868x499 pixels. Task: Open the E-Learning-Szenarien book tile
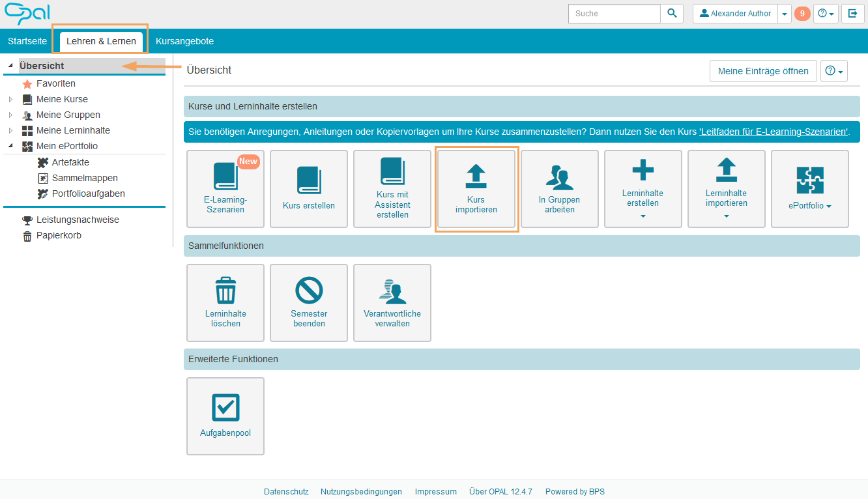225,189
